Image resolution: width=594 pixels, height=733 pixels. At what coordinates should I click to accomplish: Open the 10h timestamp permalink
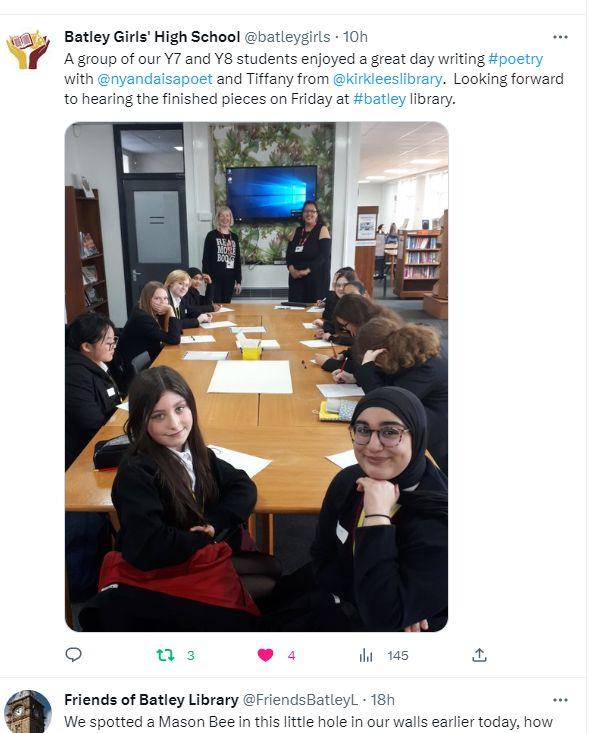[x=355, y=36]
